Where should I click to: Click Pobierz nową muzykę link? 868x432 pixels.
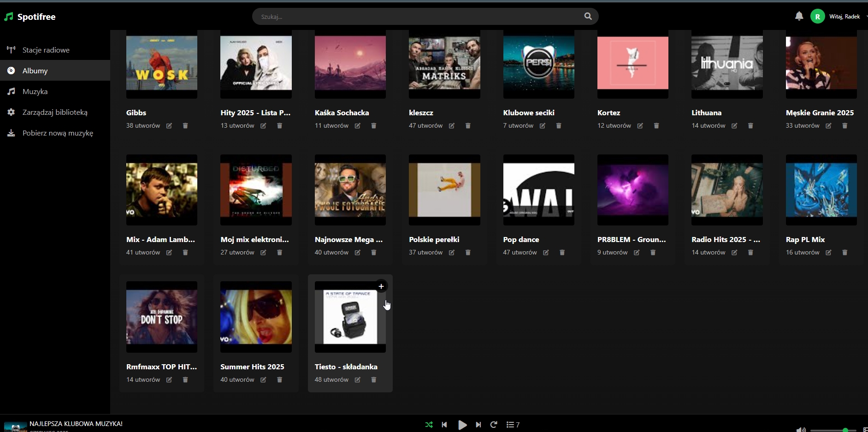coord(58,133)
